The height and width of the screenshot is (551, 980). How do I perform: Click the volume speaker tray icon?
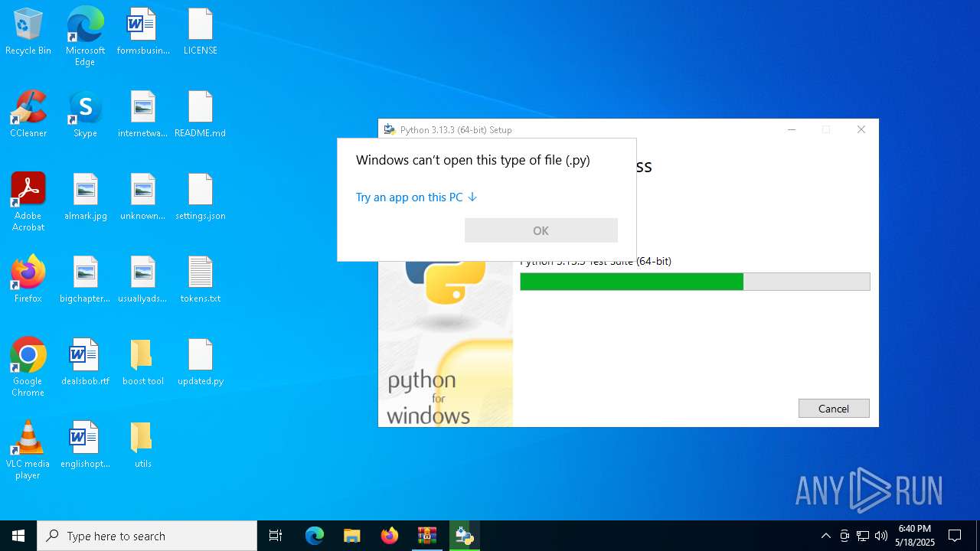[x=880, y=536]
